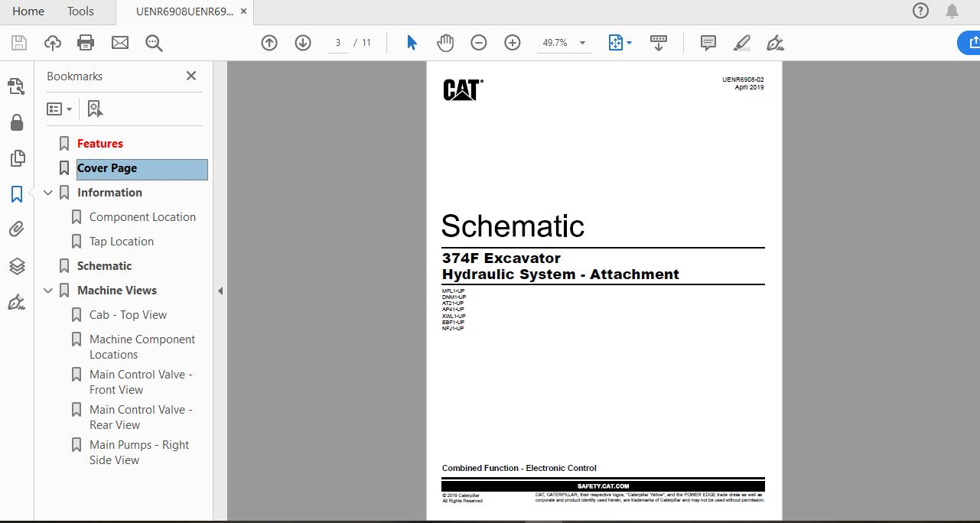
Task: Open the signatures sidebar pen icon
Action: [x=17, y=302]
